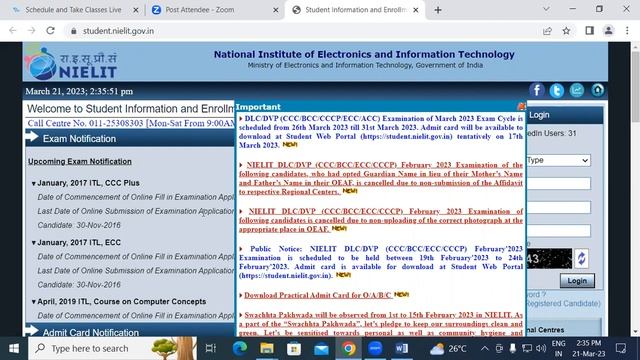640x360 pixels.
Task: Click first login input field below Type
Action: [x=558, y=184]
